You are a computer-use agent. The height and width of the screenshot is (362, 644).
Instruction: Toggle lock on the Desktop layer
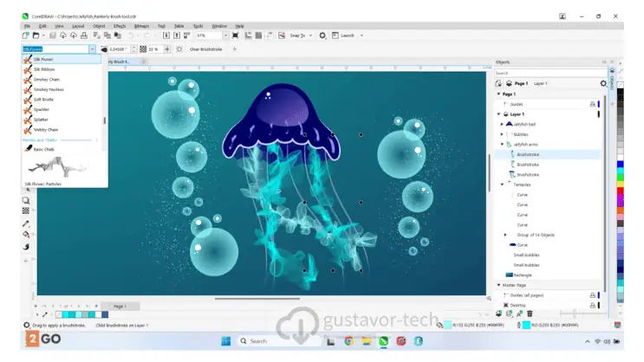(x=593, y=306)
